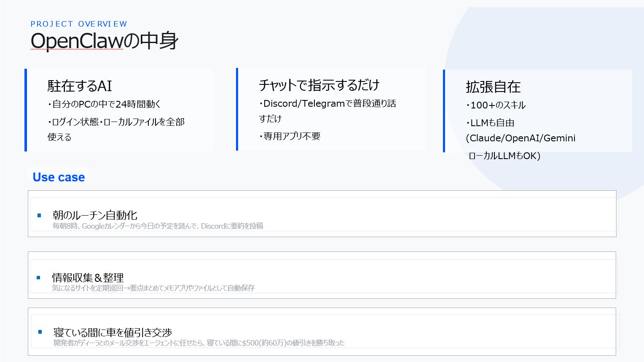The width and height of the screenshot is (644, 362).
Task: Select the 拡張自在 card heading
Action: (x=493, y=87)
